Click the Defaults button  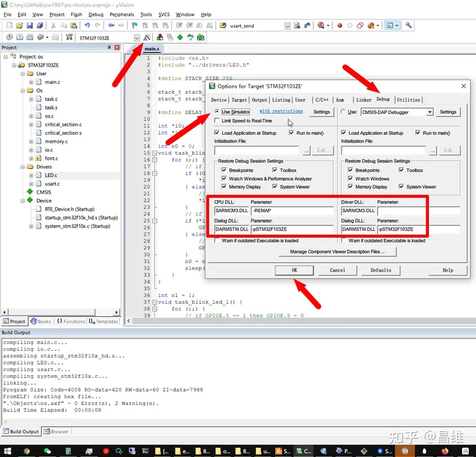(381, 270)
